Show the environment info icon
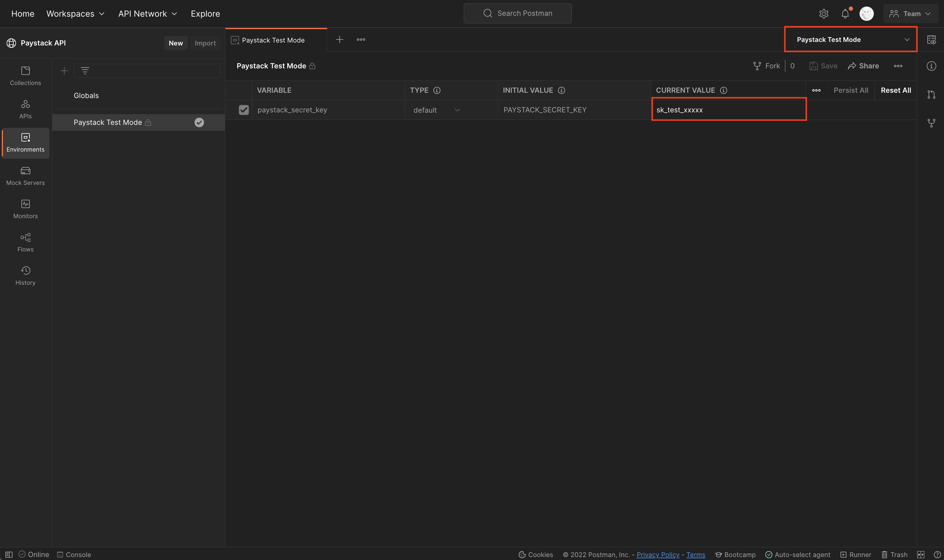Image resolution: width=944 pixels, height=560 pixels. click(x=931, y=66)
